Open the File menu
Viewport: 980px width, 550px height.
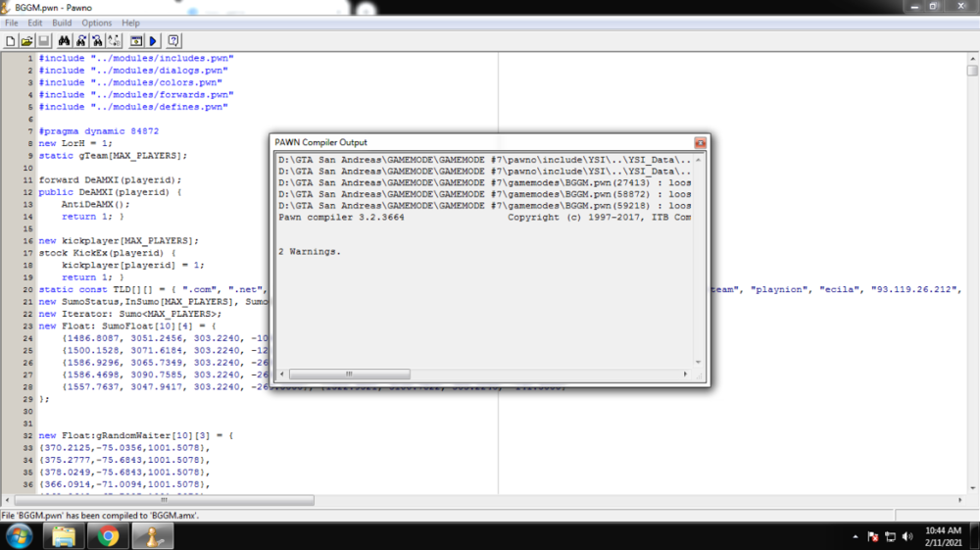coord(12,23)
